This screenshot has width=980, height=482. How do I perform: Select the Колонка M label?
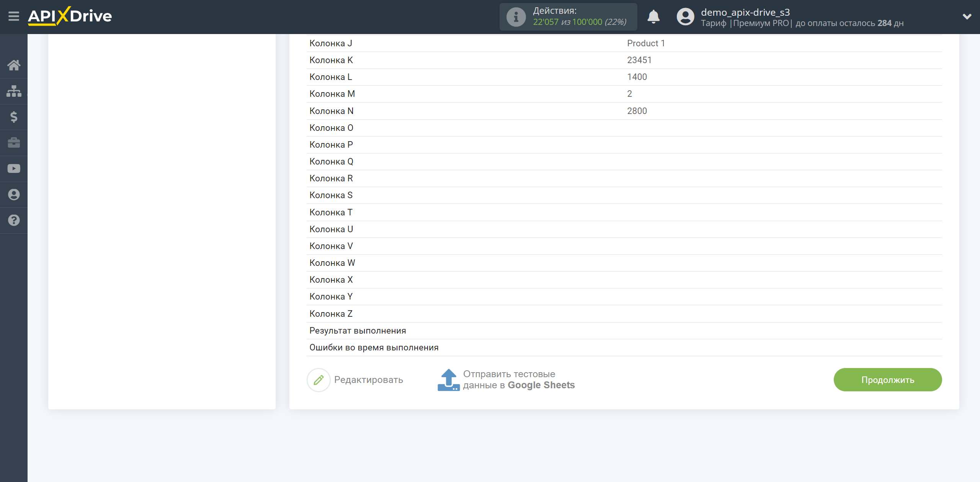click(x=332, y=94)
